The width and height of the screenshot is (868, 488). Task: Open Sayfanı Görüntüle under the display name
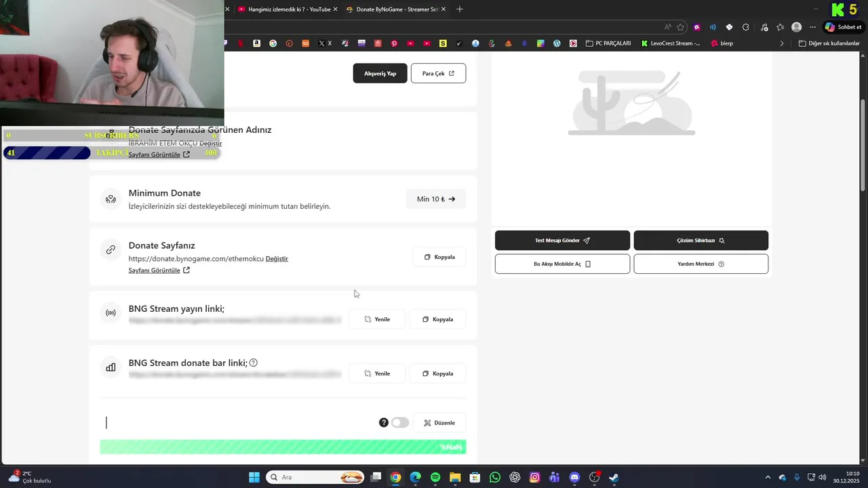159,155
